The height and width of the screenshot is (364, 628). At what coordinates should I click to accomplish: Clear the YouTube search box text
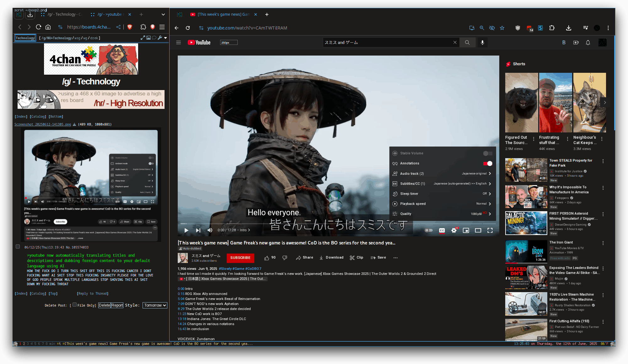point(455,43)
